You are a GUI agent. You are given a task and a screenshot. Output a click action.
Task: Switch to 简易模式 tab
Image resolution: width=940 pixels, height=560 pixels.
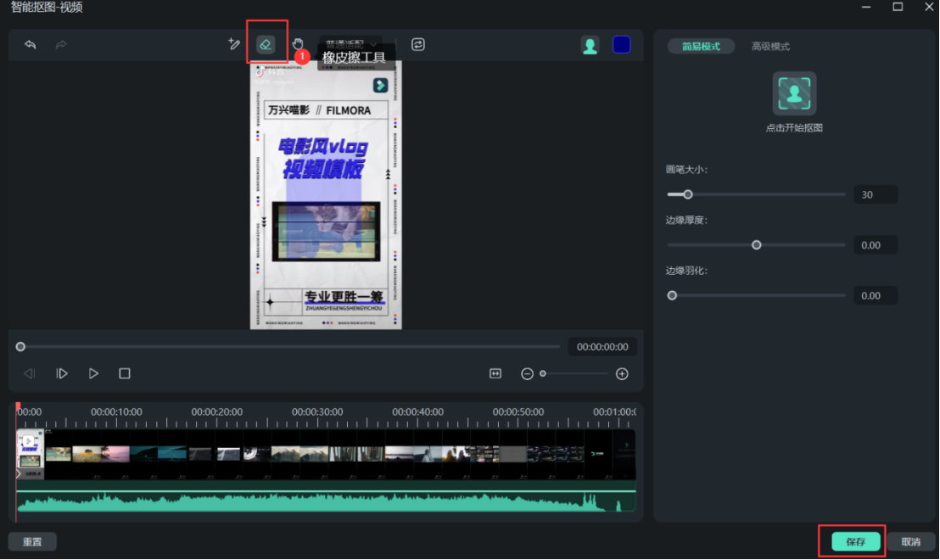pos(700,47)
